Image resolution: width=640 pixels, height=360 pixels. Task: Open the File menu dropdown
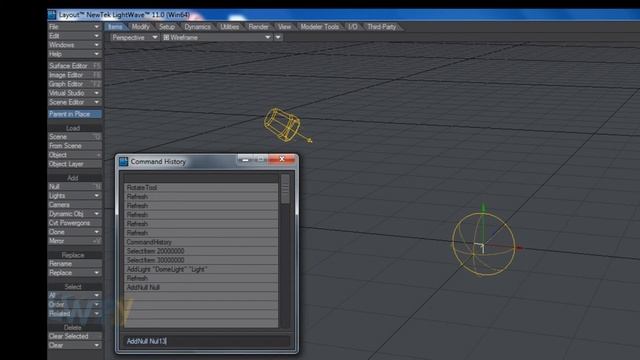click(x=74, y=27)
